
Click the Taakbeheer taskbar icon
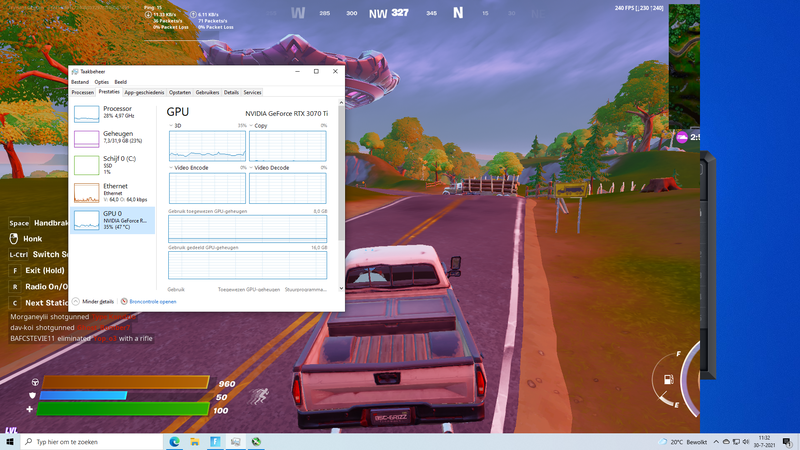pyautogui.click(x=236, y=442)
